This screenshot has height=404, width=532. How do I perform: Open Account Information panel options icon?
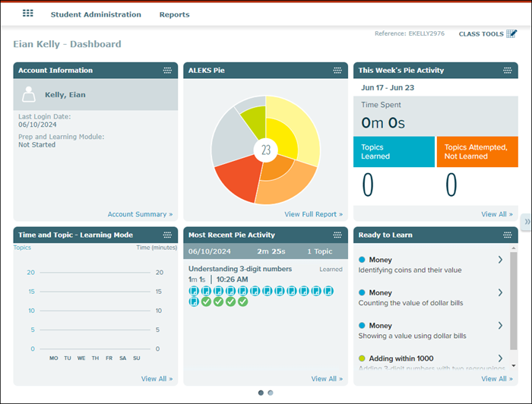[167, 71]
